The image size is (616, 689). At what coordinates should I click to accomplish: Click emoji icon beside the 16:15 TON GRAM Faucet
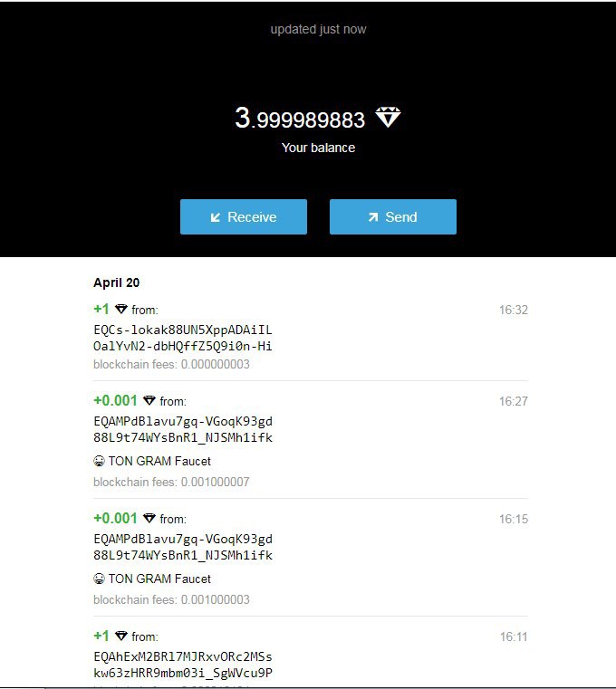tap(99, 579)
